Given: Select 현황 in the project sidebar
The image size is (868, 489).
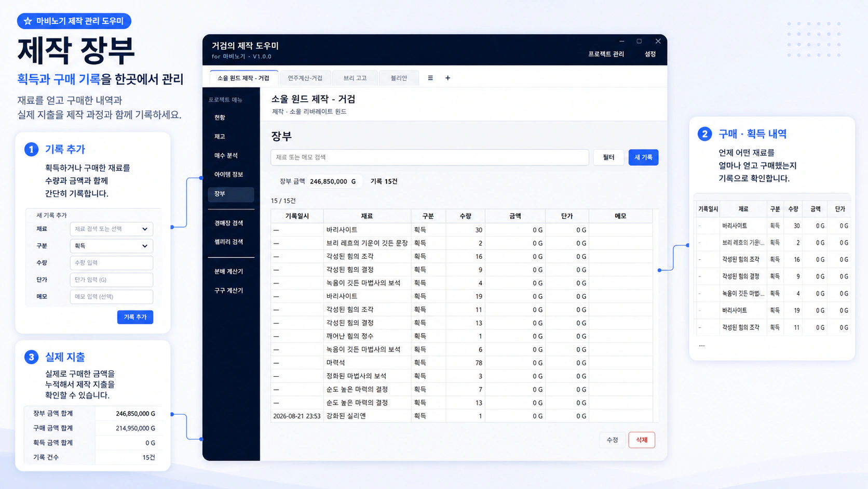Looking at the screenshot, I should [x=231, y=117].
